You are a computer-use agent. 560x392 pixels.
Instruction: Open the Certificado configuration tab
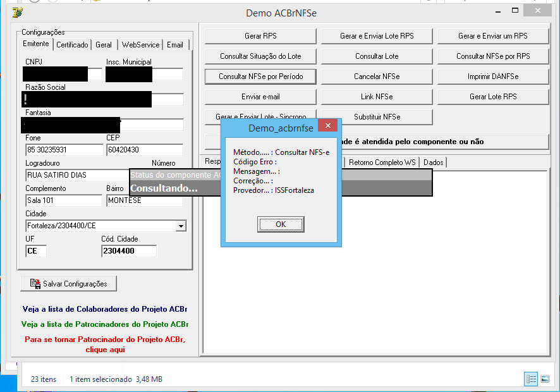[x=72, y=45]
